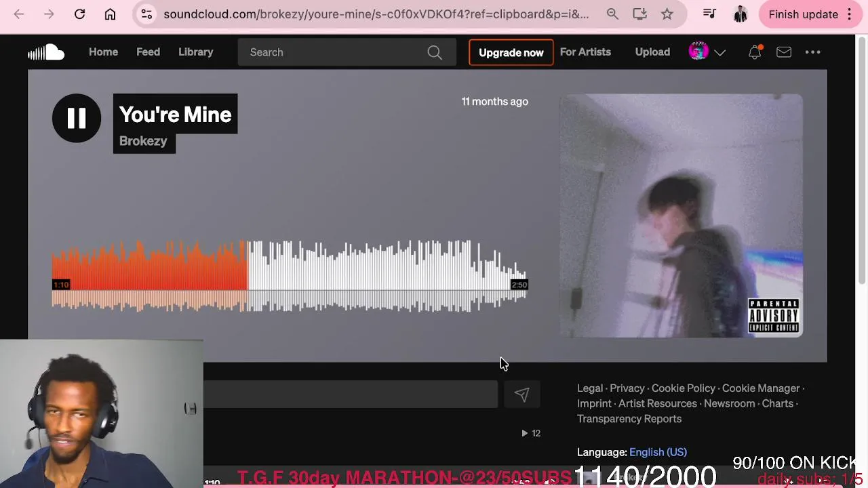Open the Chrome profile avatar

click(740, 14)
